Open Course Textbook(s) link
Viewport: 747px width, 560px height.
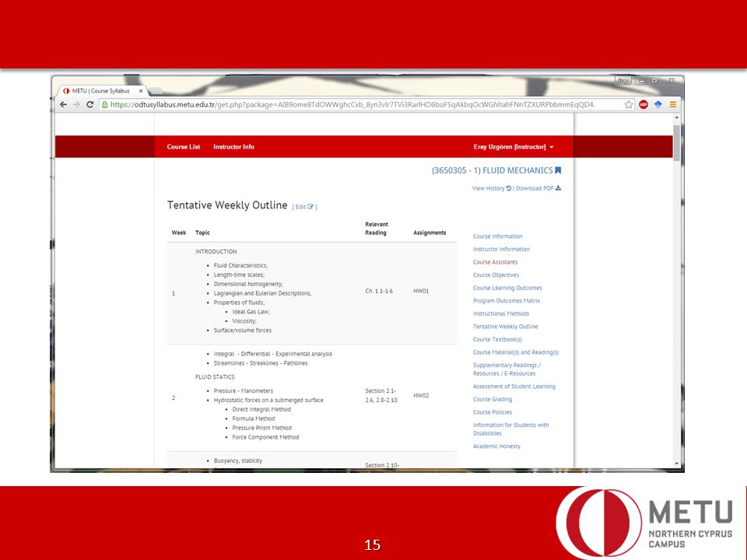497,339
